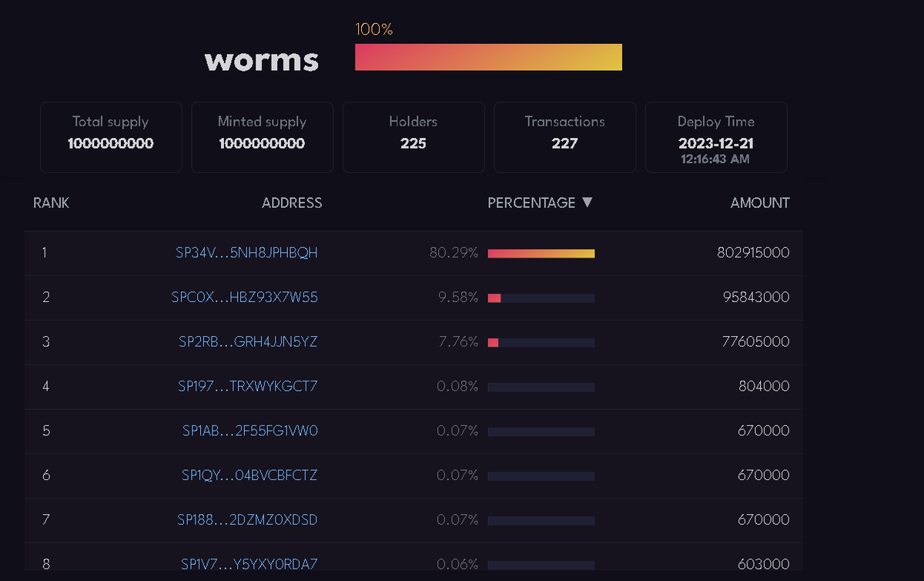Open address SP1V7...Y5YXY0RDA7
Screen dimensions: 924x581
click(x=249, y=565)
